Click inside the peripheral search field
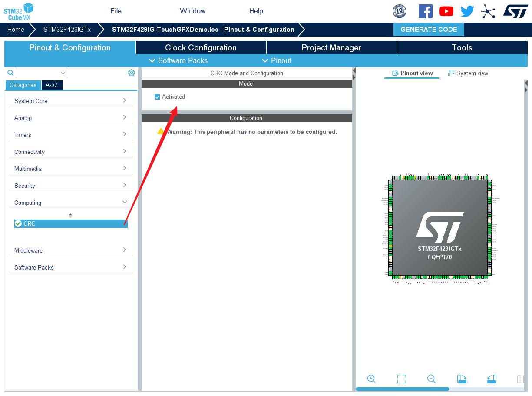 tap(39, 73)
